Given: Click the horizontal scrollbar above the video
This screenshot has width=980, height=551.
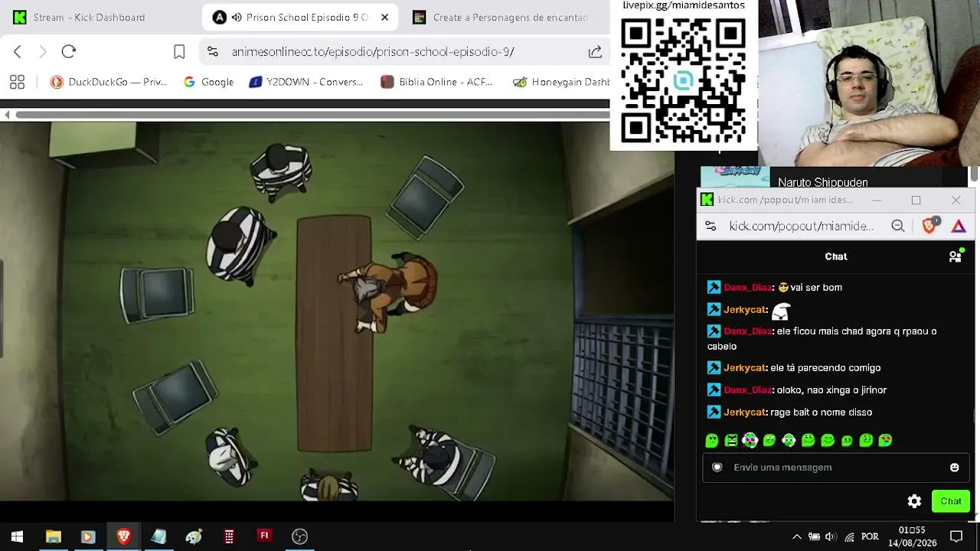Looking at the screenshot, I should coord(312,115).
